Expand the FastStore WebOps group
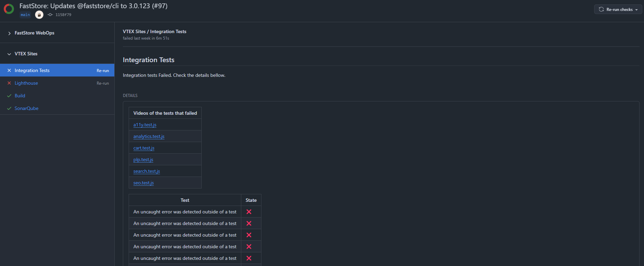The height and width of the screenshot is (266, 644). click(9, 33)
